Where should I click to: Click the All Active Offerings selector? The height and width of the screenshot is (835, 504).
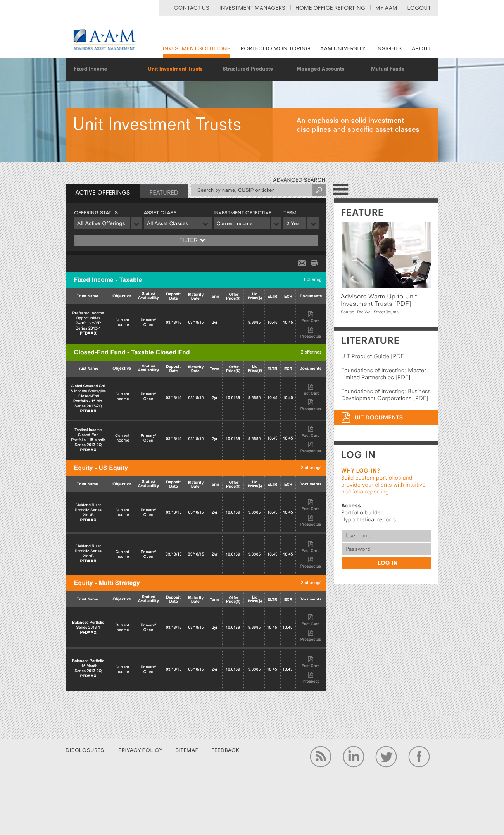[108, 223]
